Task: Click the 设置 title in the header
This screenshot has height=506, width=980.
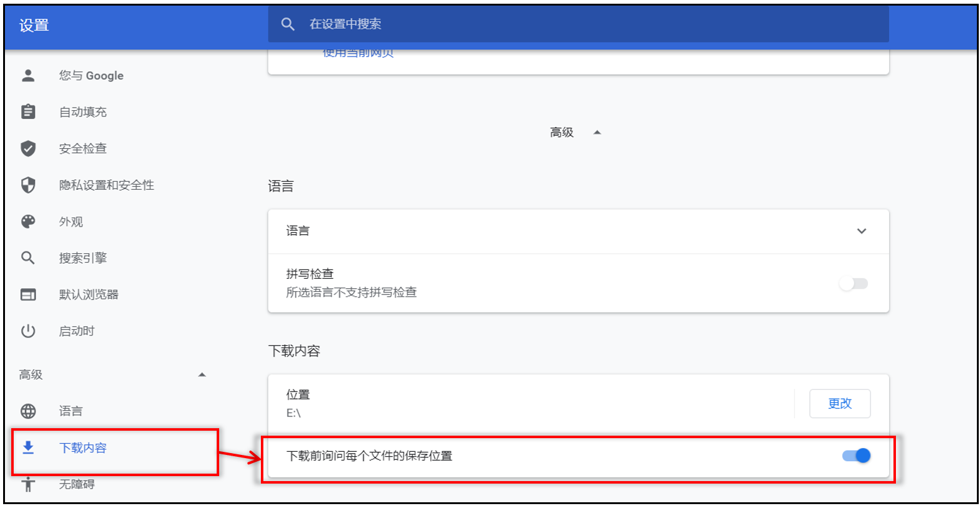Action: tap(34, 26)
